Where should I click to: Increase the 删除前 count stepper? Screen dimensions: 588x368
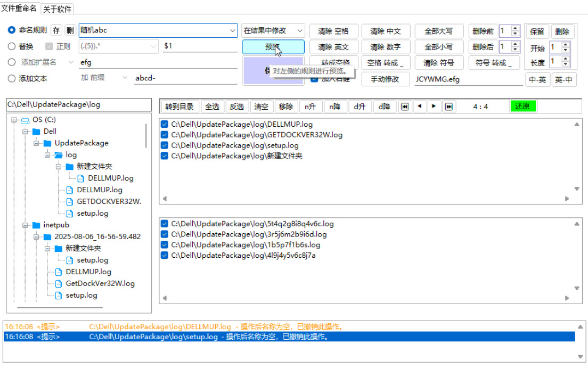point(515,28)
